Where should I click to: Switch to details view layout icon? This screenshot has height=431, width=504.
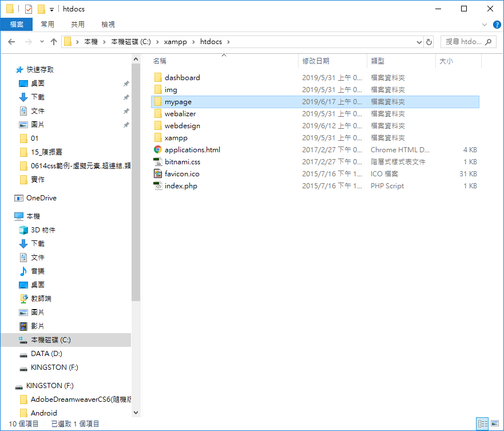point(482,424)
